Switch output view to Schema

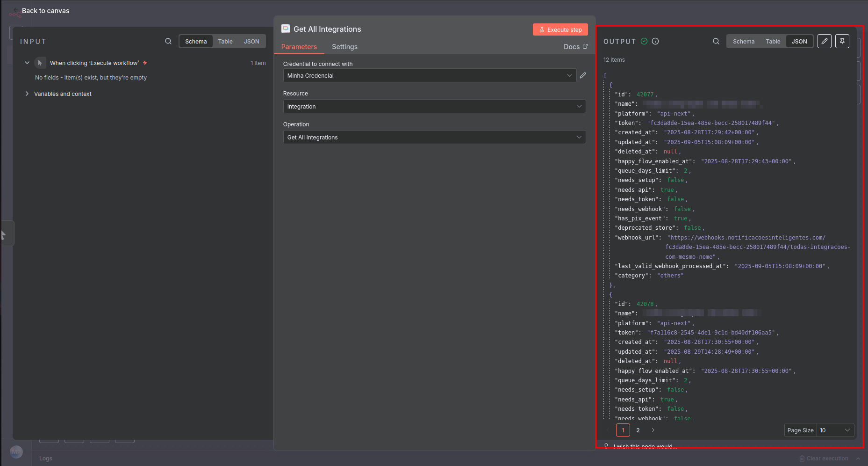click(744, 41)
